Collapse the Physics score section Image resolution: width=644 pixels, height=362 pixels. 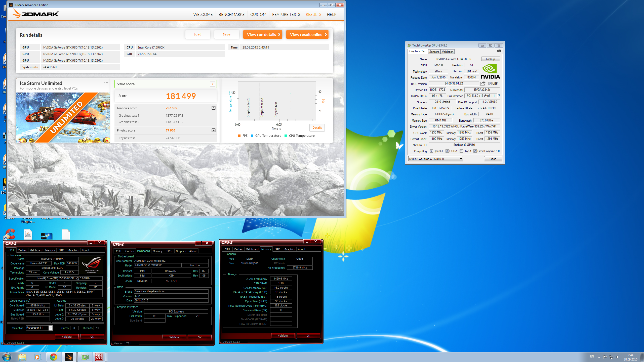coord(213,130)
